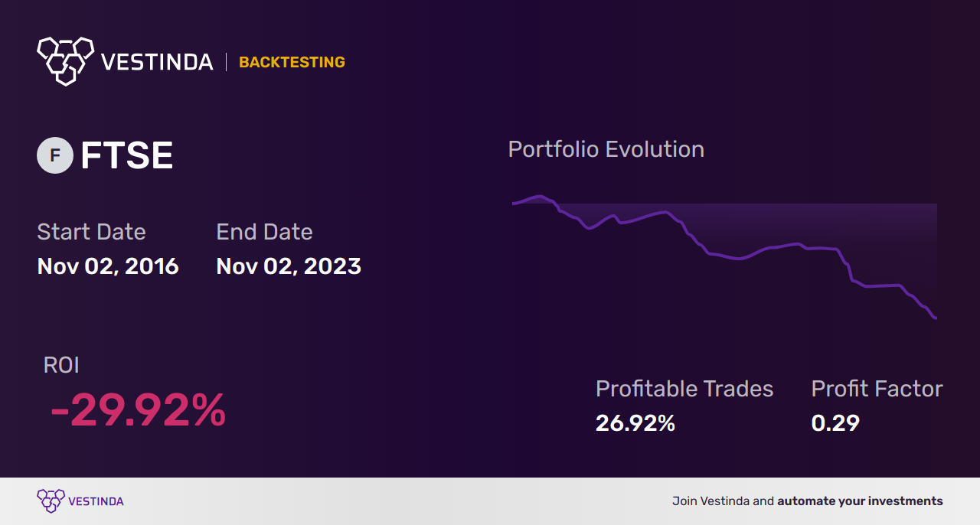Click the Vestinda hexagon logo in header
Screen dimensions: 980x525
65,60
